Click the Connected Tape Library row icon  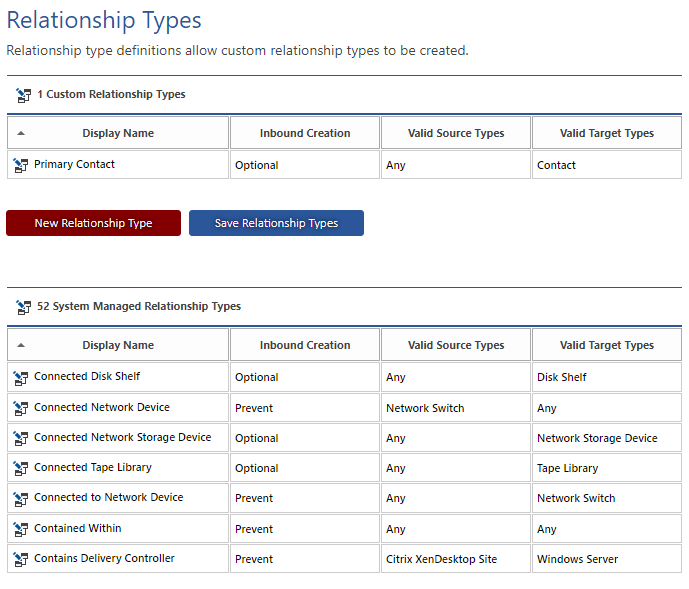click(20, 468)
